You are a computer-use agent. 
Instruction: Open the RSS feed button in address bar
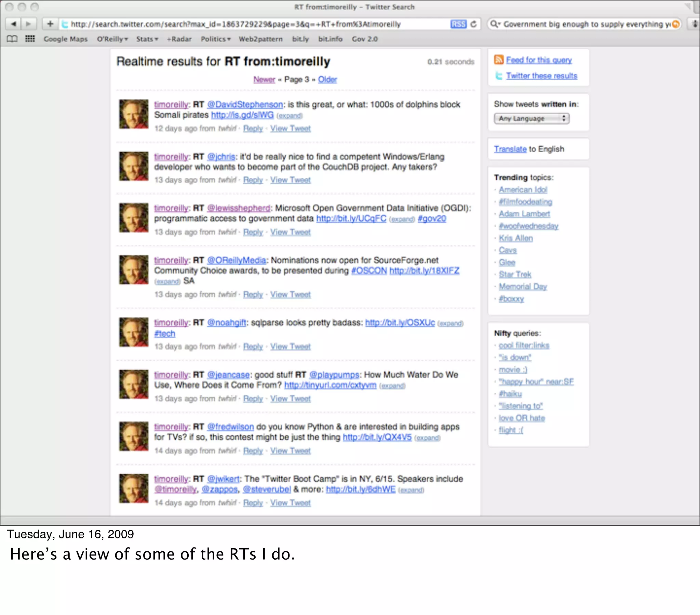coord(458,24)
